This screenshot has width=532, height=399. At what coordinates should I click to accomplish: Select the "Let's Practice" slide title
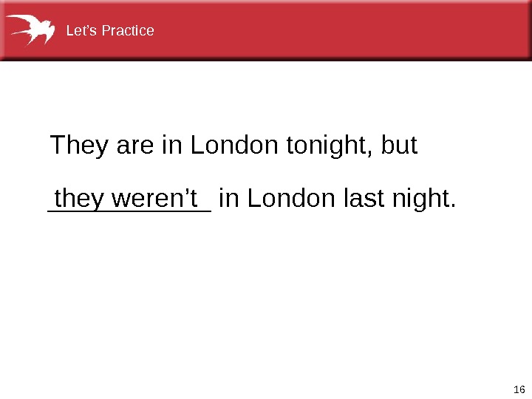point(110,31)
